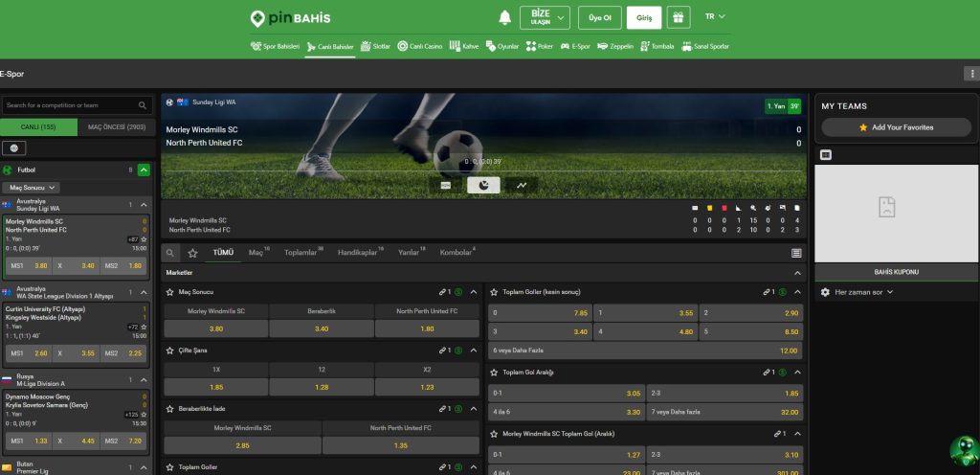Favorite the Çifte Şans market star
Viewport: 980px width, 475px height.
coord(170,351)
